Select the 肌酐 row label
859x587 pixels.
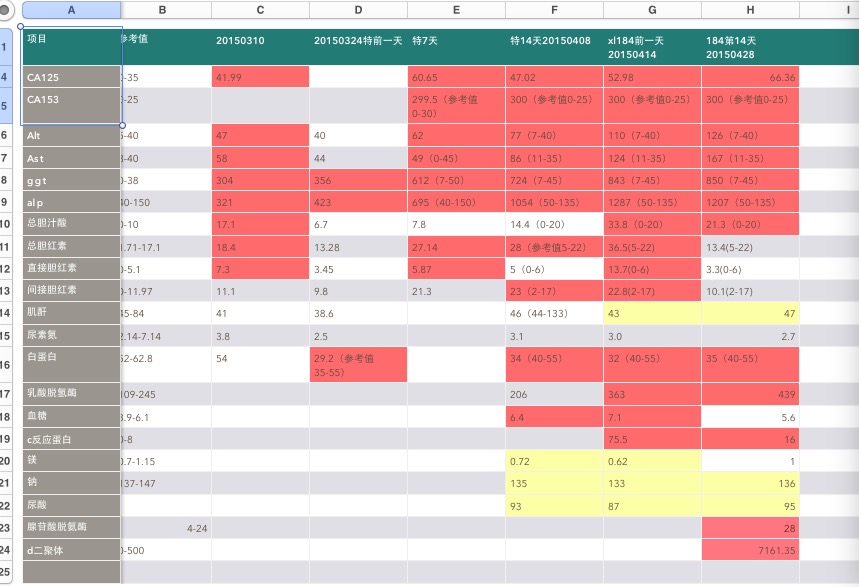click(x=72, y=313)
